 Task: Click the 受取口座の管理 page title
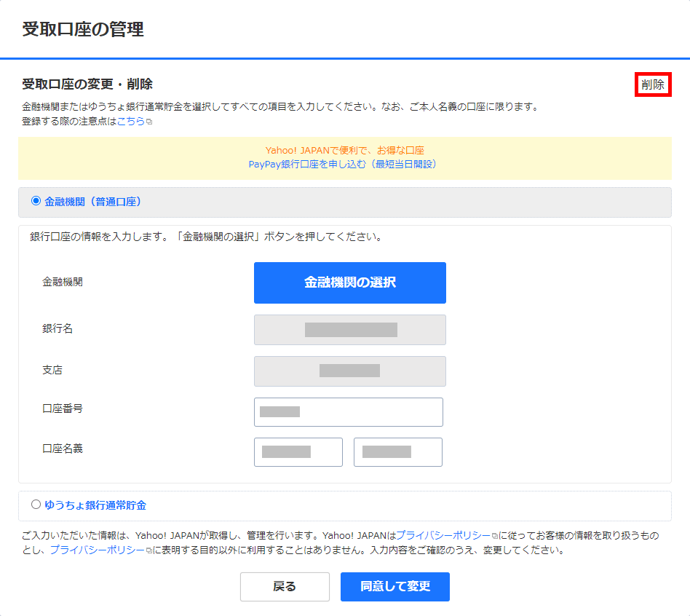83,29
